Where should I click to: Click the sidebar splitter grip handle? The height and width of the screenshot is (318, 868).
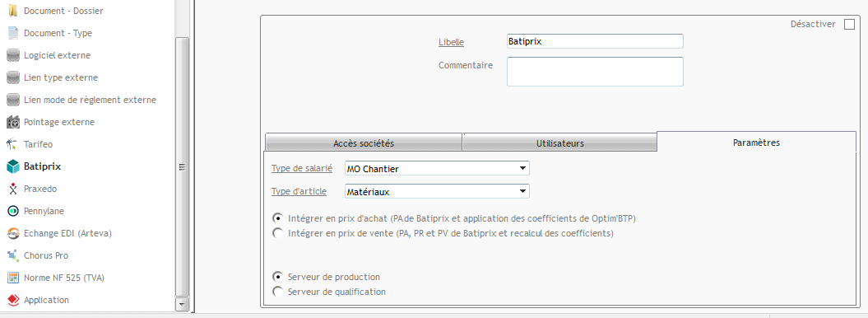[182, 166]
